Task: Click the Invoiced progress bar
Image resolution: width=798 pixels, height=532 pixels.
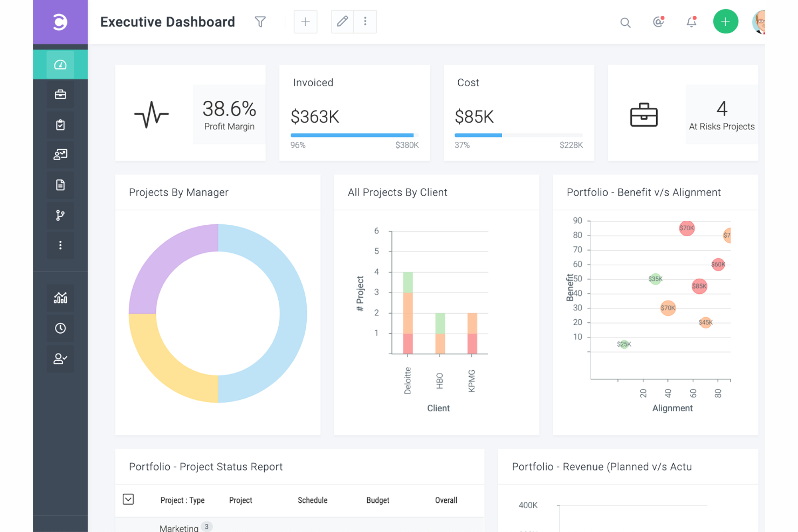Action: pyautogui.click(x=355, y=135)
